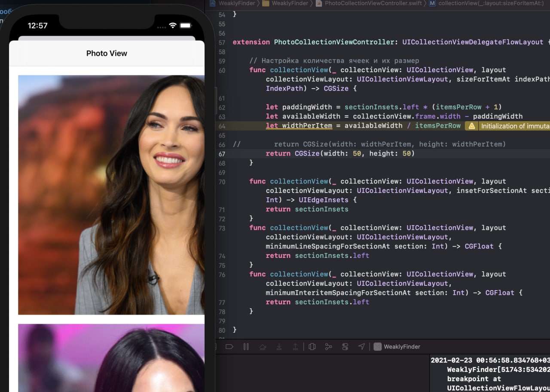Click the M method icon in breadcrumb
550x392 pixels.
(432, 3)
